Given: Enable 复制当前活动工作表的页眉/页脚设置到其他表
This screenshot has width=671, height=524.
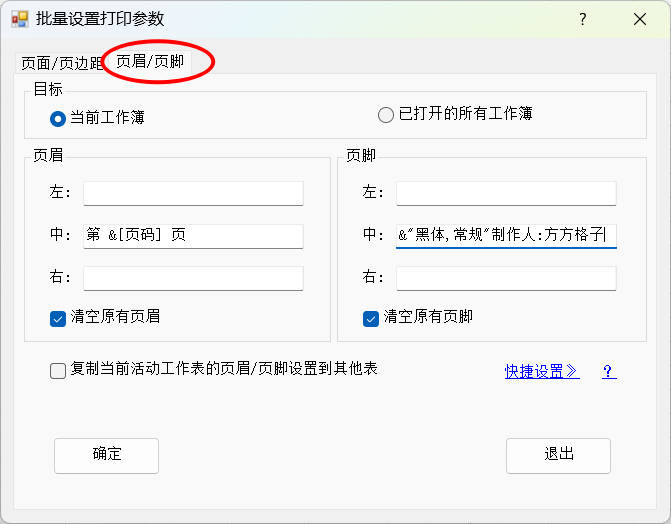Looking at the screenshot, I should click(x=58, y=370).
